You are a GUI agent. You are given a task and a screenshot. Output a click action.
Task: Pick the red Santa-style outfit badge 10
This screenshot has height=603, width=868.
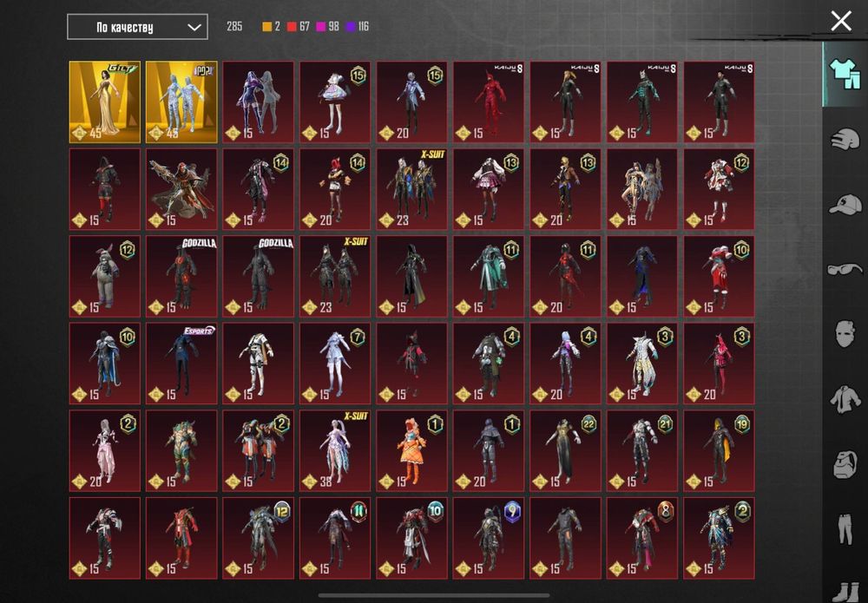point(719,277)
